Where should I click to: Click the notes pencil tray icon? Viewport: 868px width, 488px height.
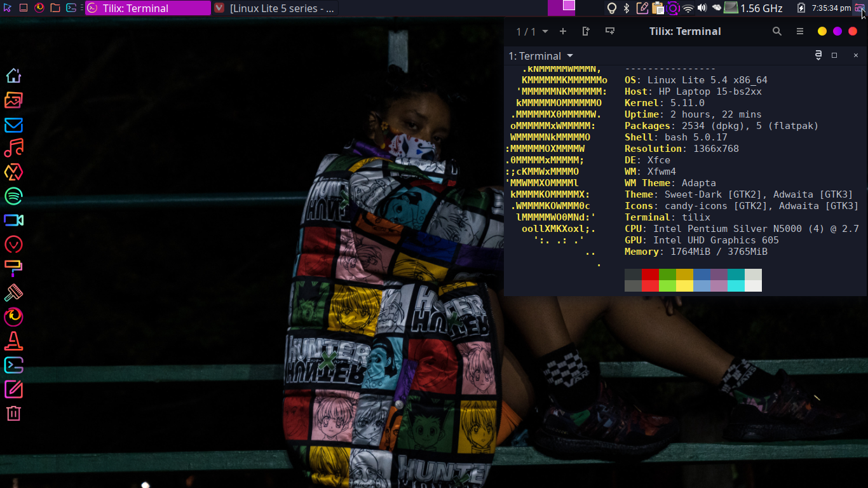click(642, 8)
